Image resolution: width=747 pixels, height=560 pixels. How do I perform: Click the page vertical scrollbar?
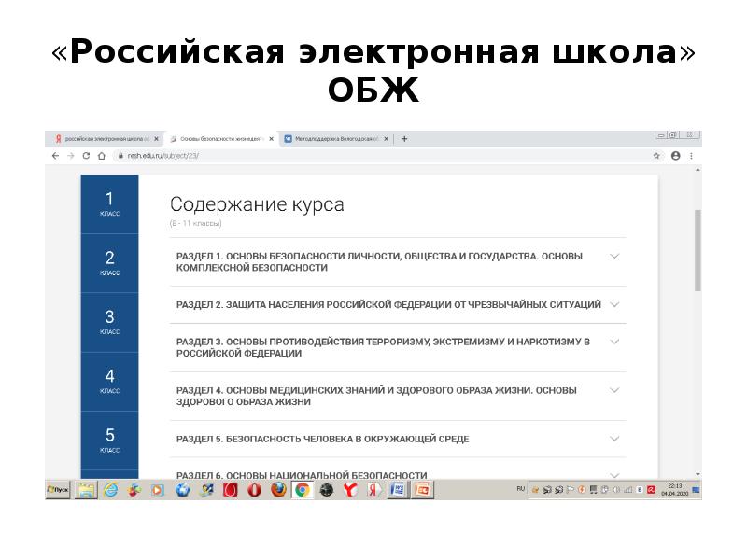point(698,252)
